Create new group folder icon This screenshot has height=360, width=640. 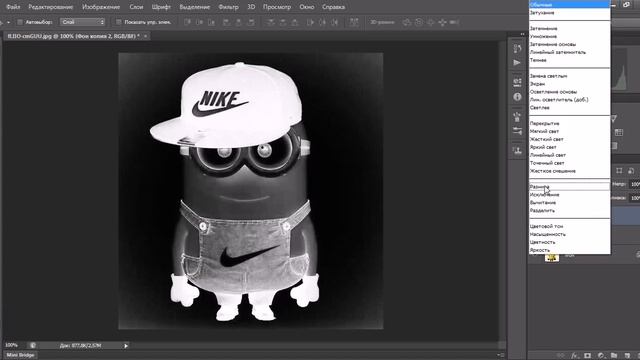coord(614,356)
